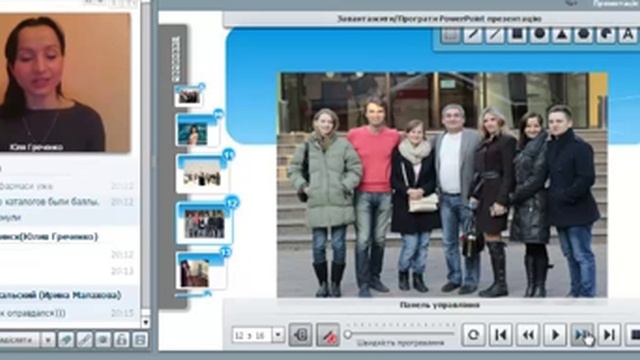Jump to the last slide

click(x=609, y=335)
